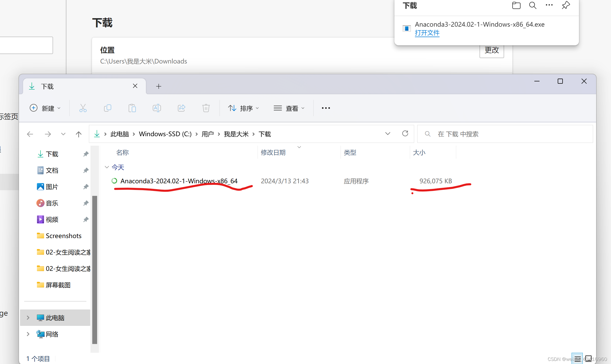Open the 排序 sort dropdown

click(243, 108)
